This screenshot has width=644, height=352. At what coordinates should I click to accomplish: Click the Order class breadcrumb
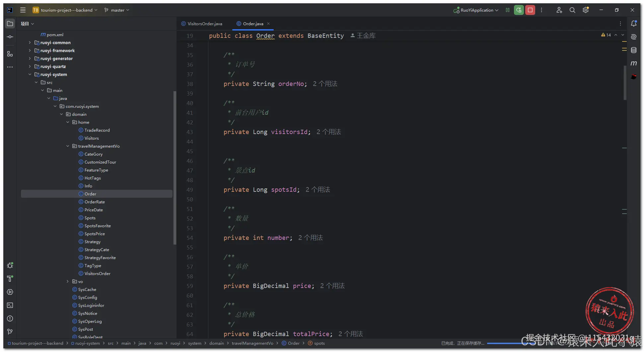(x=291, y=343)
